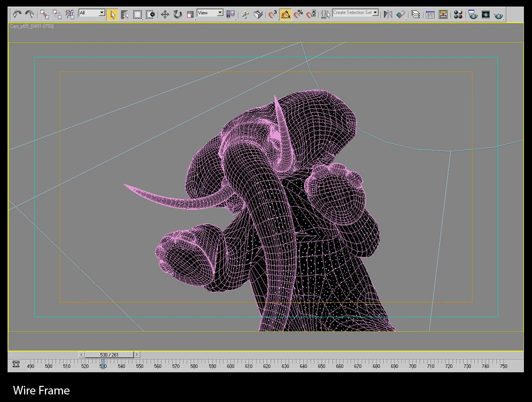Open the Curve Editor icon
Screen dimensions: 532x402
[430, 15]
